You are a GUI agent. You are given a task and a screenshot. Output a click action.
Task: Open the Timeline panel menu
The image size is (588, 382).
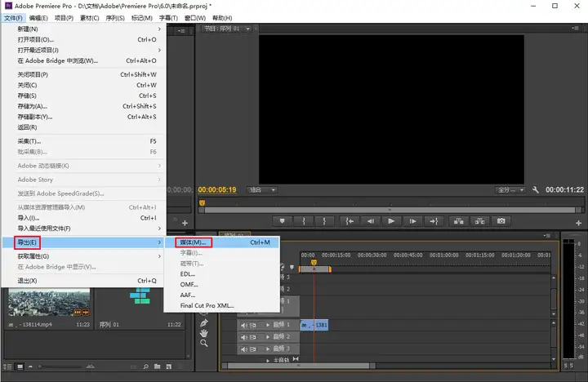tap(547, 236)
